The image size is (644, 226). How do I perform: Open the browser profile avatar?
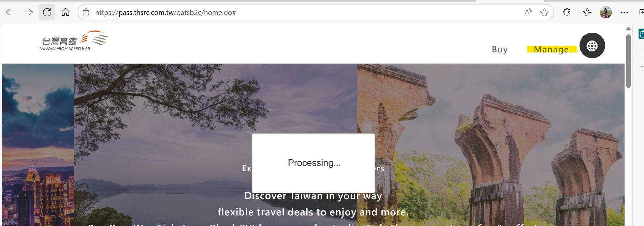(x=606, y=13)
